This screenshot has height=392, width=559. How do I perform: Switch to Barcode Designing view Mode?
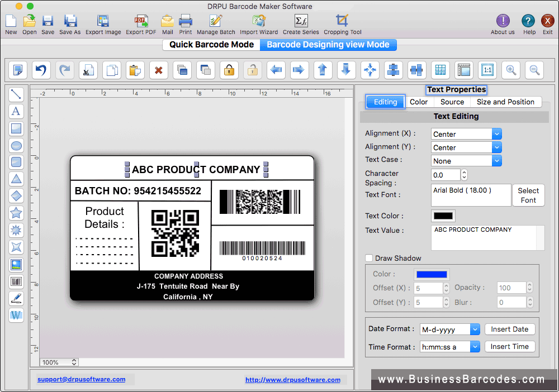pyautogui.click(x=328, y=45)
